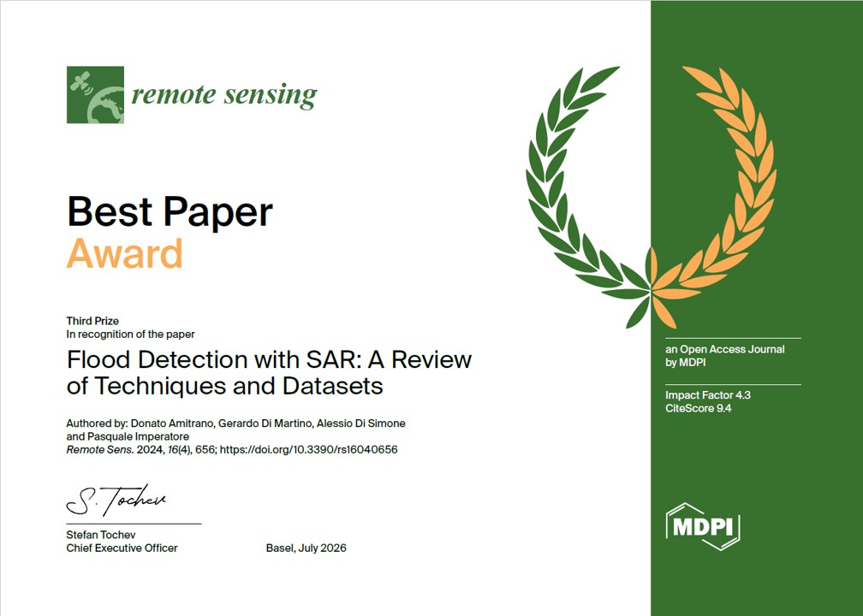Click the orange "Award" word
The image size is (863, 616).
pos(124,253)
